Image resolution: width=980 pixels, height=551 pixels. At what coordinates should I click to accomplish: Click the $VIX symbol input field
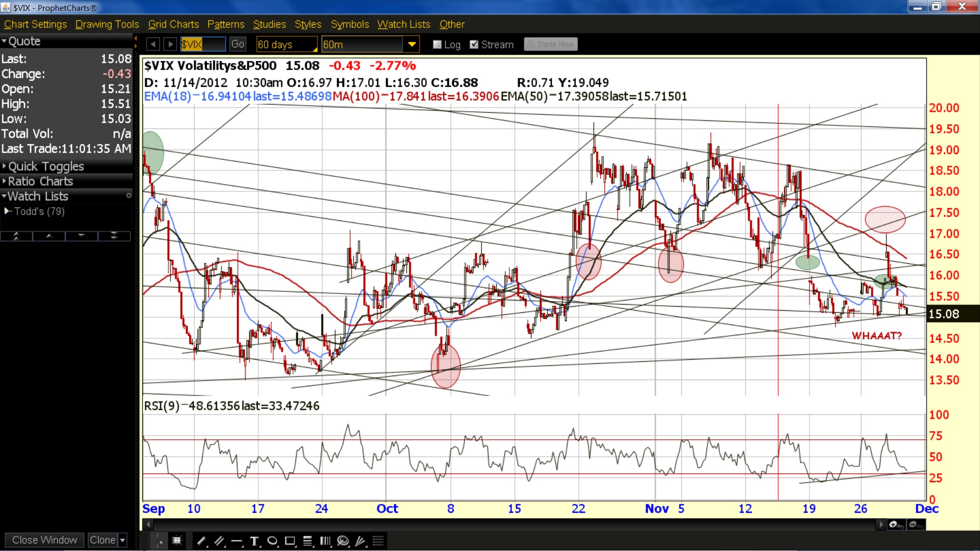(x=203, y=44)
